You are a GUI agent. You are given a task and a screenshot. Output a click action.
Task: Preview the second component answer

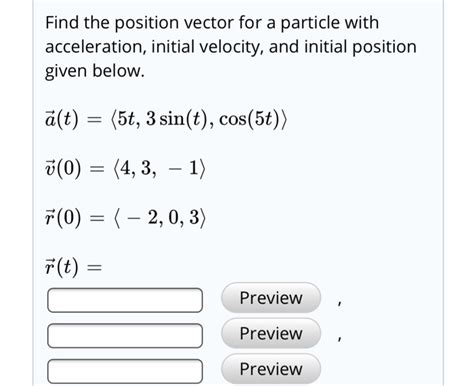coord(271,333)
